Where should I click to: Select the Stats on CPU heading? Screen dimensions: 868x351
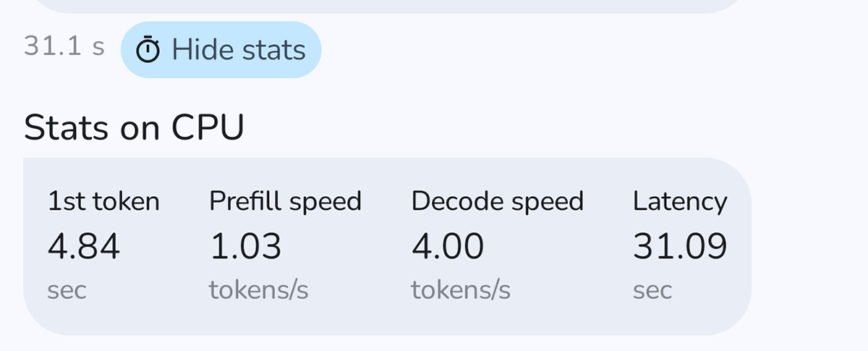(x=134, y=128)
